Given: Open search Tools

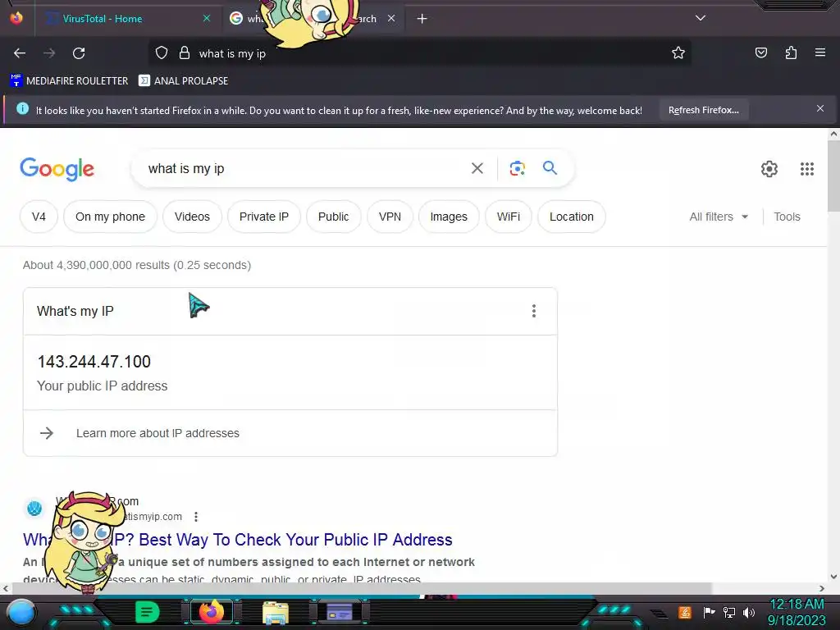Looking at the screenshot, I should click(x=787, y=217).
